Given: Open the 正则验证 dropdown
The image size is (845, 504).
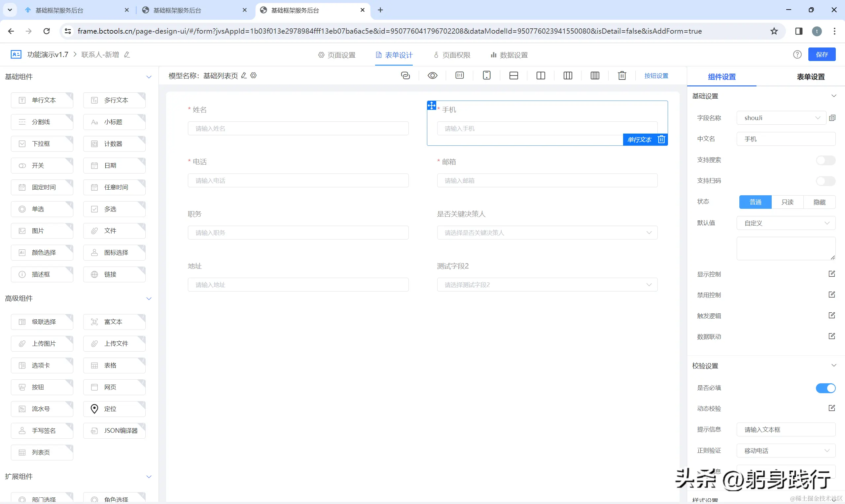Looking at the screenshot, I should [786, 451].
